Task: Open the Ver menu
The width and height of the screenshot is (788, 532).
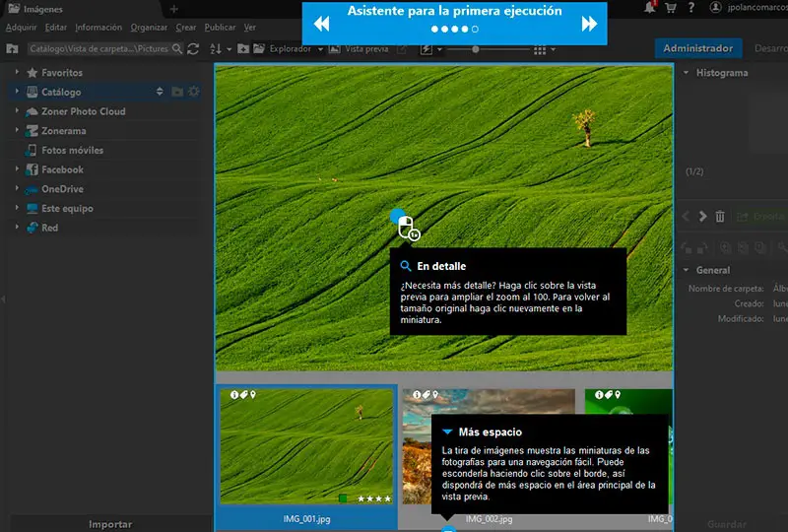Action: pos(250,28)
